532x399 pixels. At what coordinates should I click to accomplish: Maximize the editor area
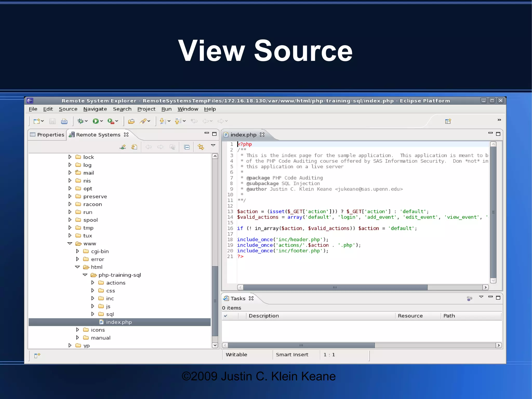coord(498,134)
